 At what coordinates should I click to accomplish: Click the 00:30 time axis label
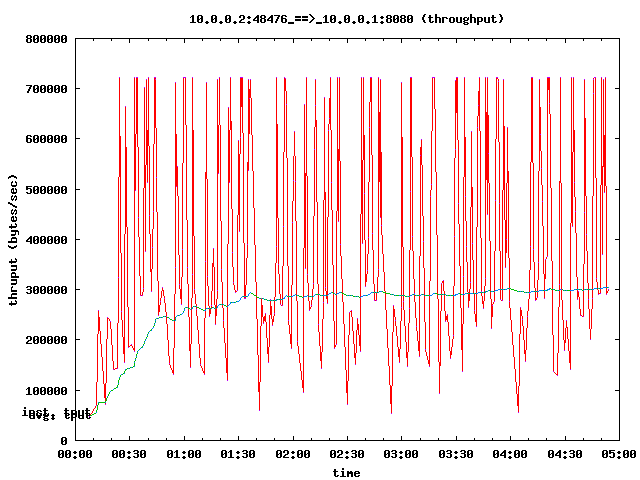[x=129, y=455]
